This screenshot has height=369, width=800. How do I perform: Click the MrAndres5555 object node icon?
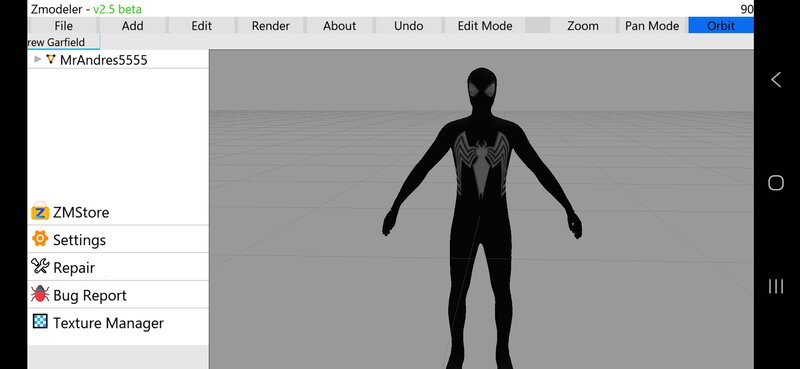coord(51,59)
